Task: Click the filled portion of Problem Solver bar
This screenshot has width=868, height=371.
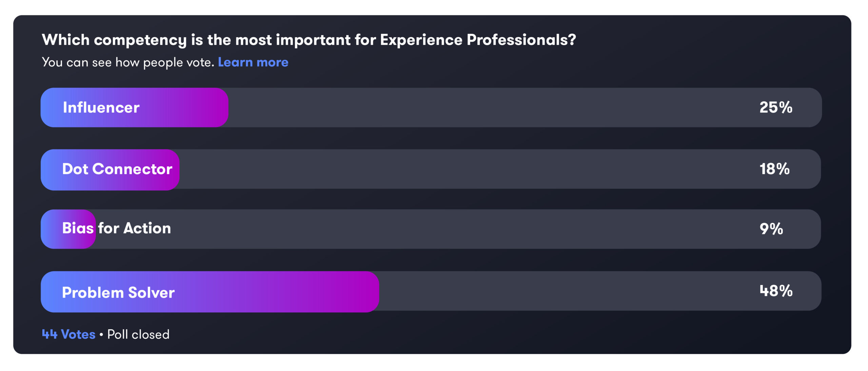Action: [210, 291]
